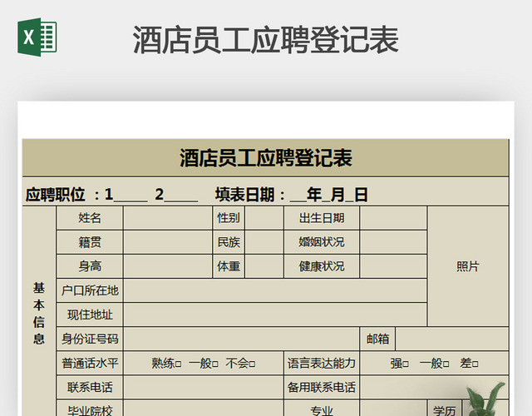Select the 出生日期 label cell
The width and height of the screenshot is (532, 416).
click(322, 218)
